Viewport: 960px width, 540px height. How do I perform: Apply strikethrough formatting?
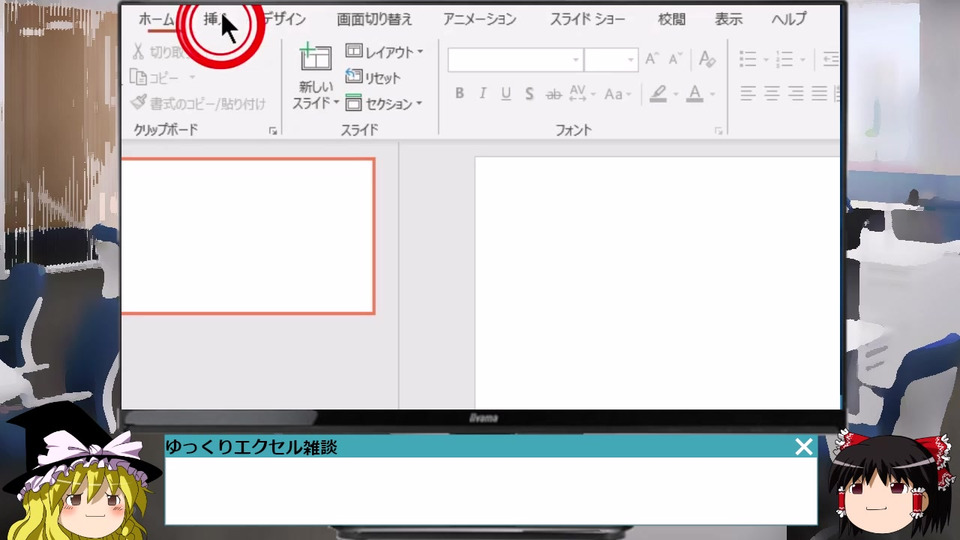pos(553,94)
